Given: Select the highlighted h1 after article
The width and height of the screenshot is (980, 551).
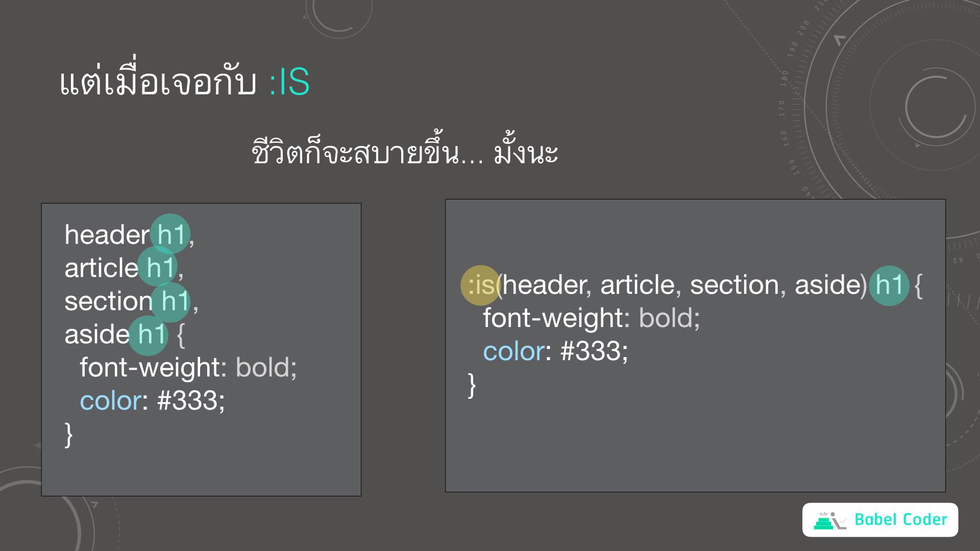Looking at the screenshot, I should 160,268.
